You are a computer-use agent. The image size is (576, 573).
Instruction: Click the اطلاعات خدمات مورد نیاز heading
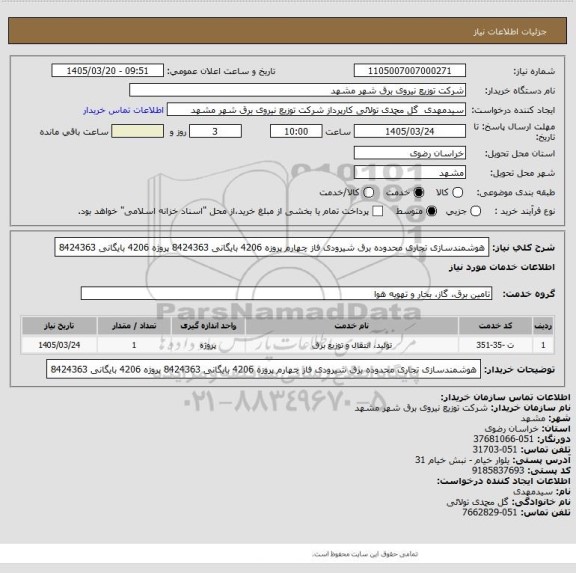point(502,267)
